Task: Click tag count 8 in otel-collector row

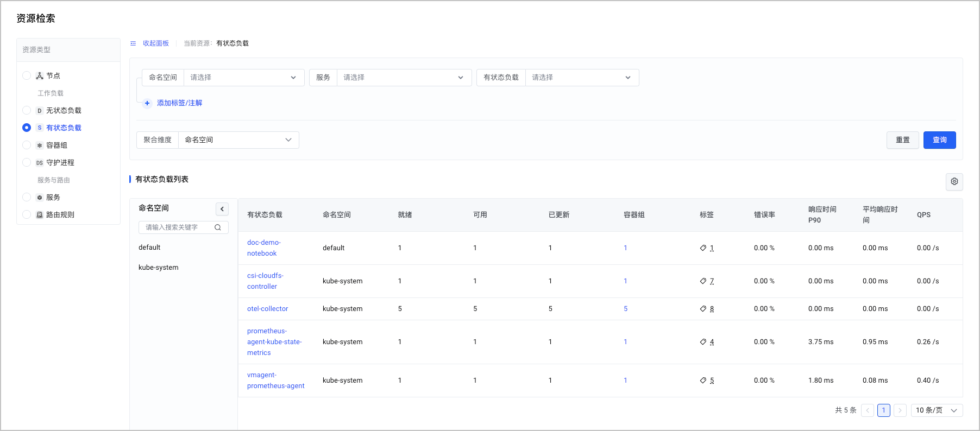Action: [x=712, y=309]
